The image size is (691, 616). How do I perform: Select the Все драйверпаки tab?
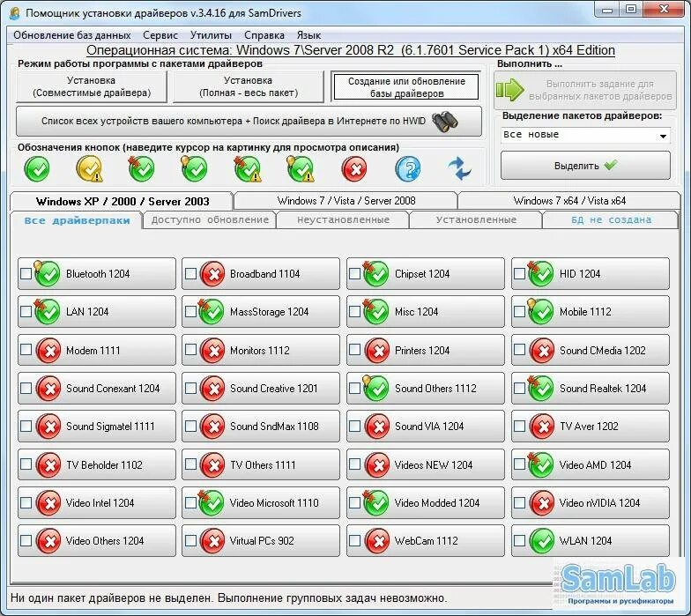(x=77, y=220)
